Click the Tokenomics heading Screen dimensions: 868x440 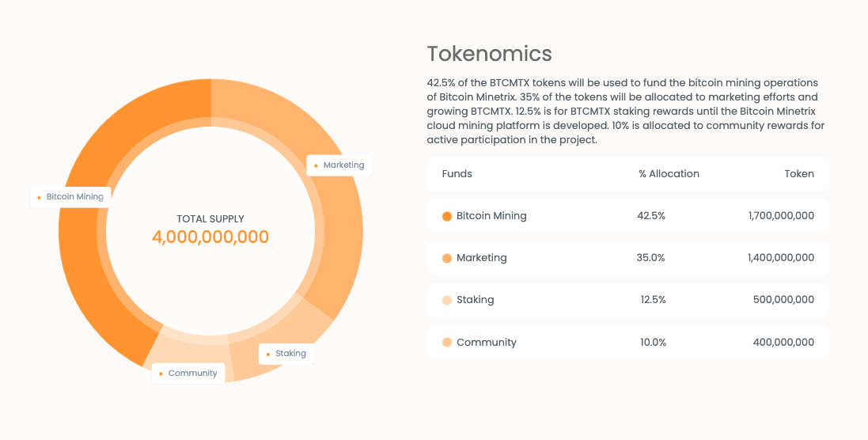tap(489, 54)
